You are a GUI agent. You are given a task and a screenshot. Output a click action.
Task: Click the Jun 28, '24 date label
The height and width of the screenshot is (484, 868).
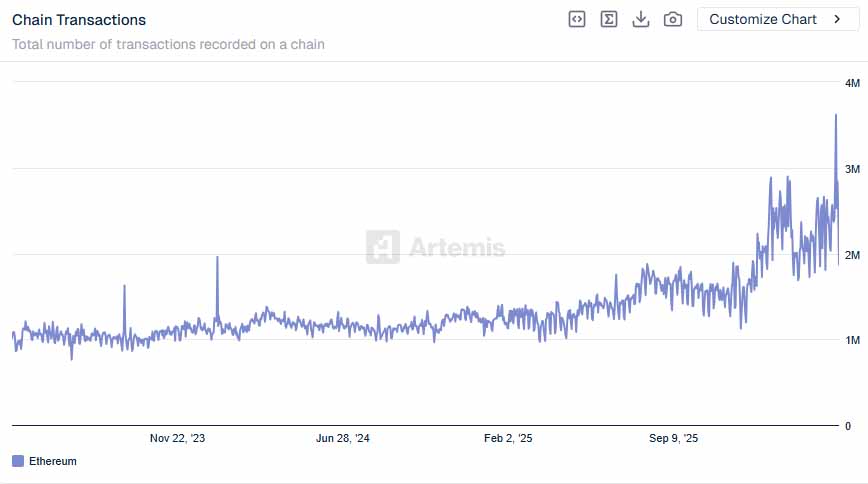343,438
